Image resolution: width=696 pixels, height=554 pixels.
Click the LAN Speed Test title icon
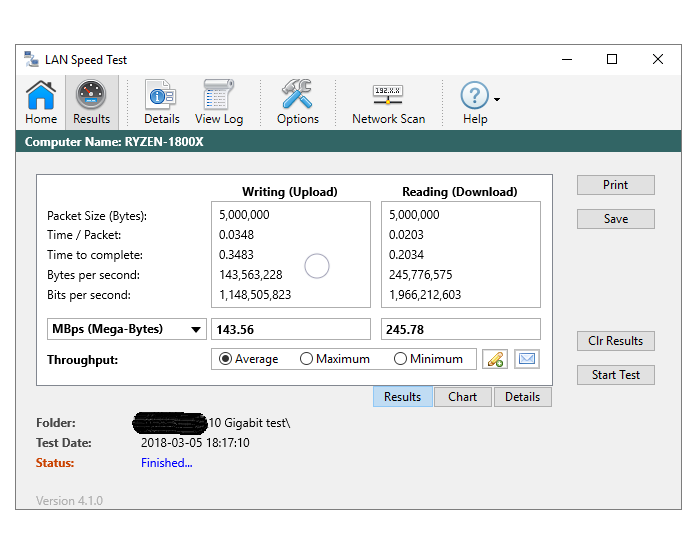31,59
